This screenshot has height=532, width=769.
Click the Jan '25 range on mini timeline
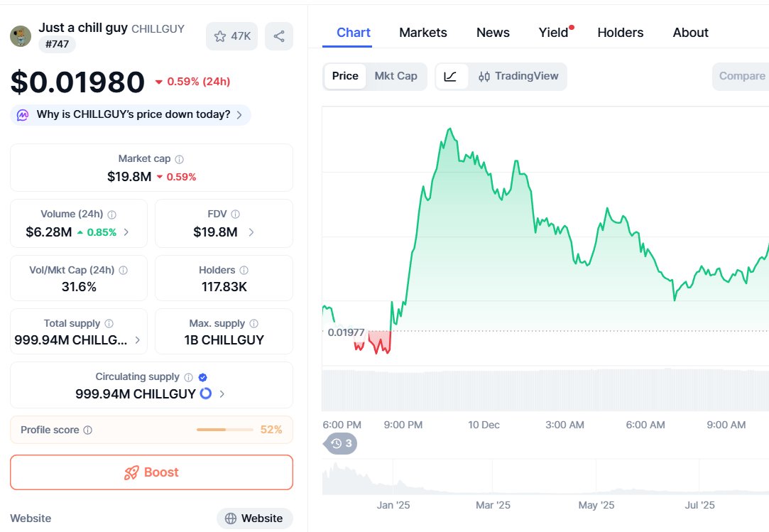(393, 505)
